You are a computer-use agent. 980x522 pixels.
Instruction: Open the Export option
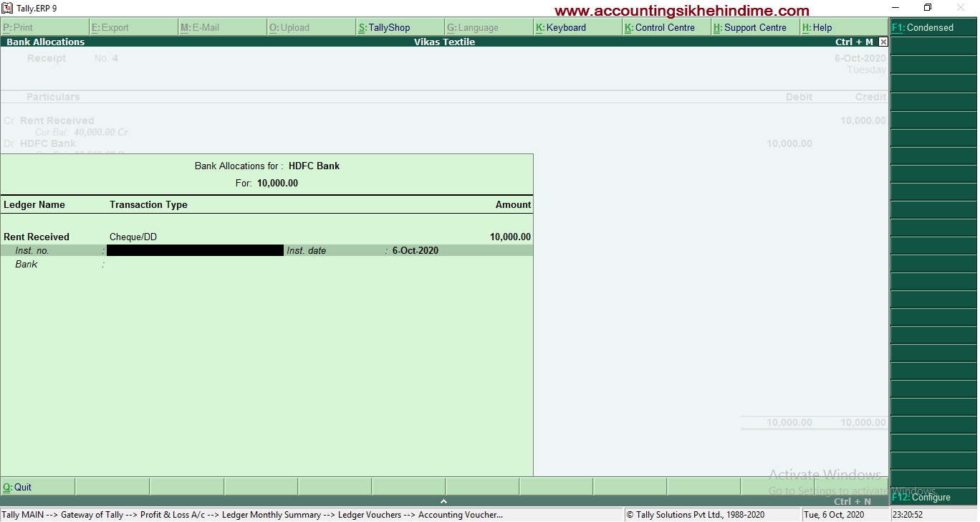(x=133, y=27)
